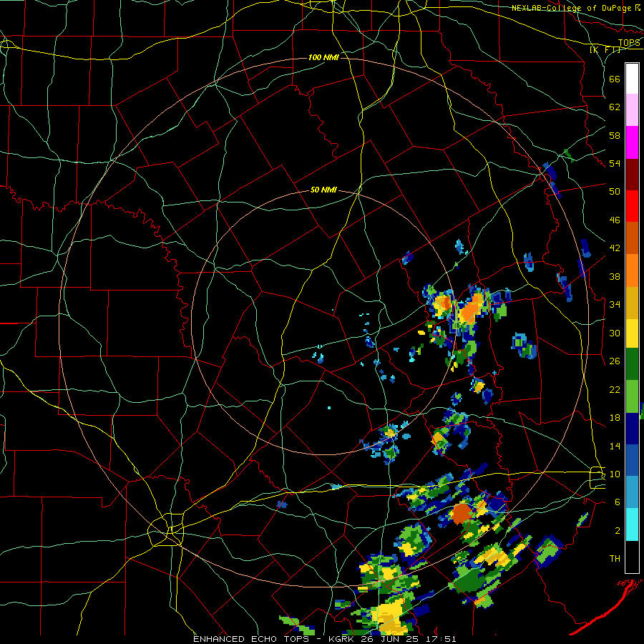Click the legend value "42"

point(615,248)
